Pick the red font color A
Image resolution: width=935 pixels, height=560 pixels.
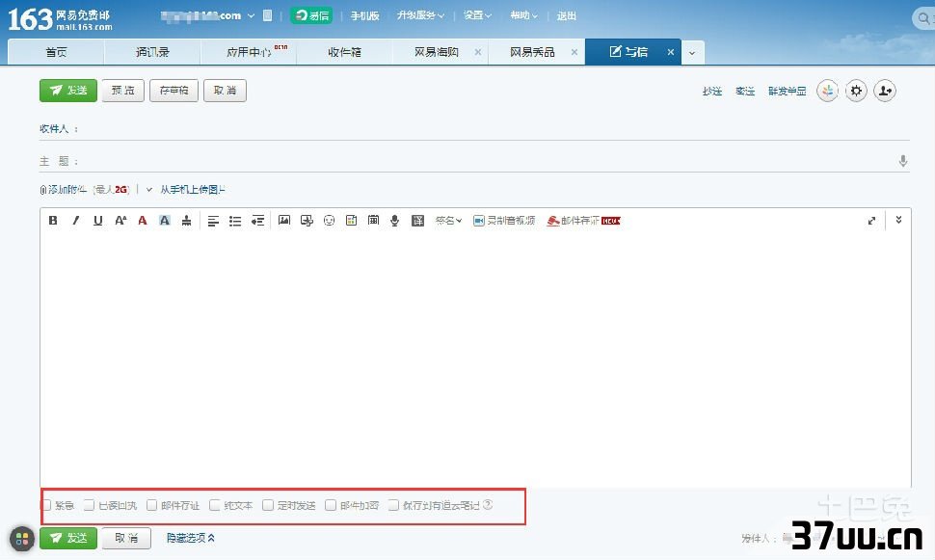143,221
